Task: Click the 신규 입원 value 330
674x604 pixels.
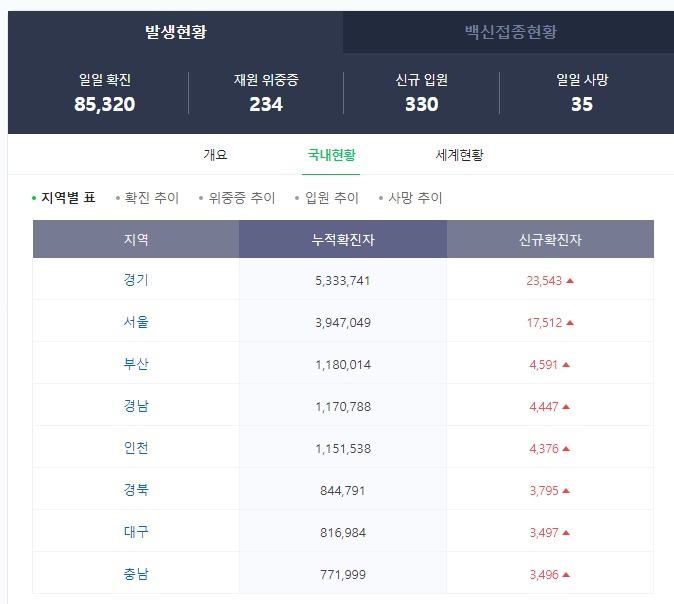Action: coord(422,104)
